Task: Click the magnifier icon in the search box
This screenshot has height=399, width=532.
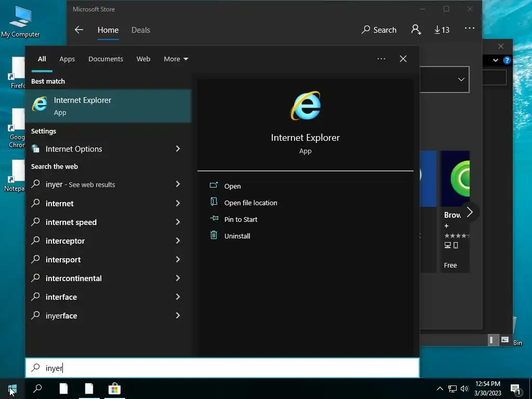Action: point(35,367)
